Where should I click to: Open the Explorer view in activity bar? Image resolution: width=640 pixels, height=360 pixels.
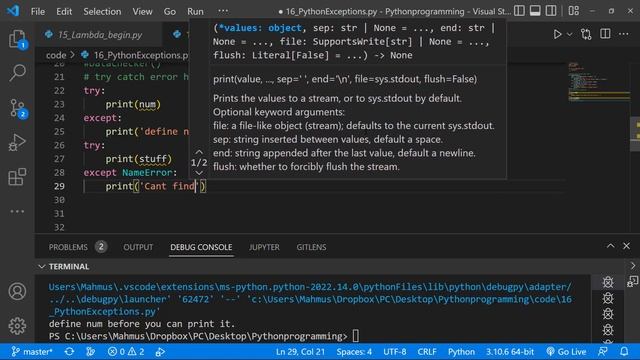tap(17, 39)
